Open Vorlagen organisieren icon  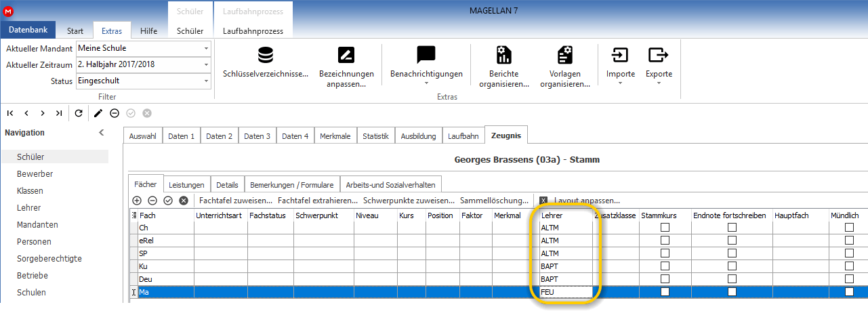(x=564, y=55)
